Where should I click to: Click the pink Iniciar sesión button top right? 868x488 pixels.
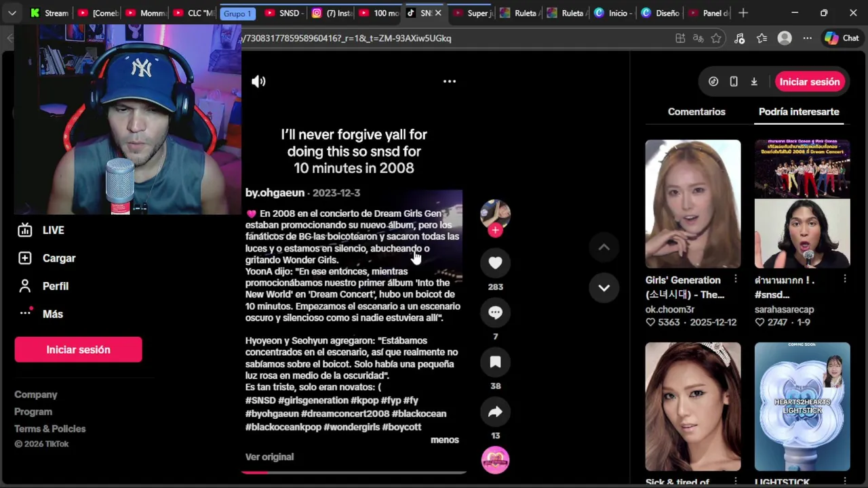[810, 81]
